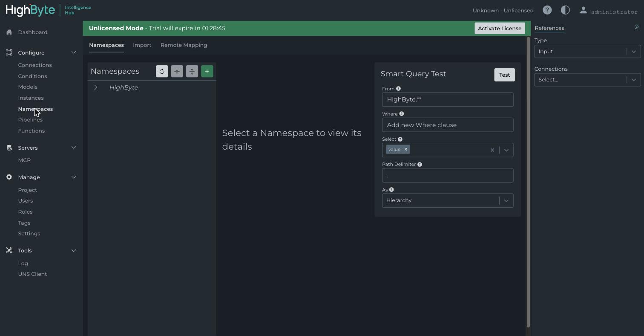644x336 pixels.
Task: Go to Instances in the sidebar
Action: click(31, 98)
